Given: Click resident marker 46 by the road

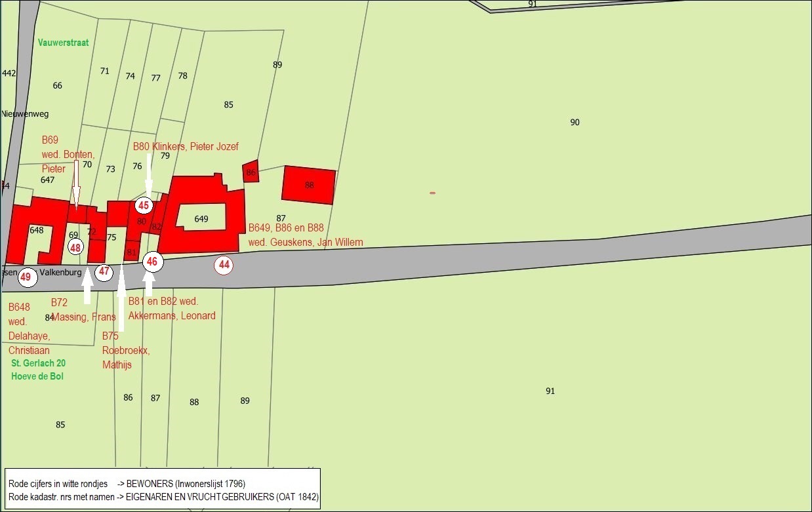Looking at the screenshot, I should pos(152,262).
